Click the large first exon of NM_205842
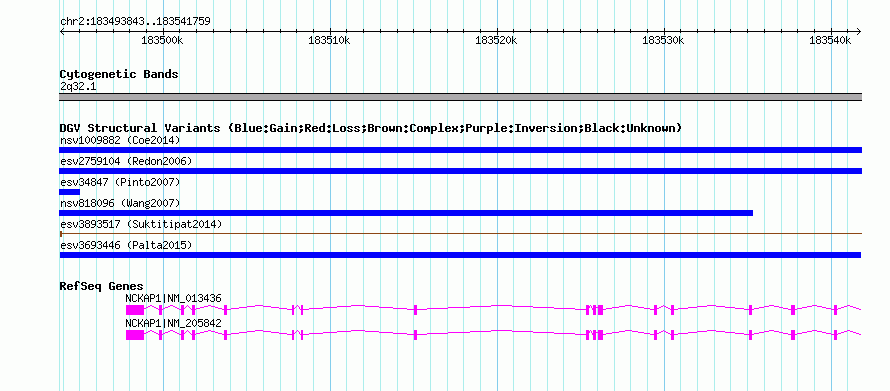 pyautogui.click(x=135, y=335)
